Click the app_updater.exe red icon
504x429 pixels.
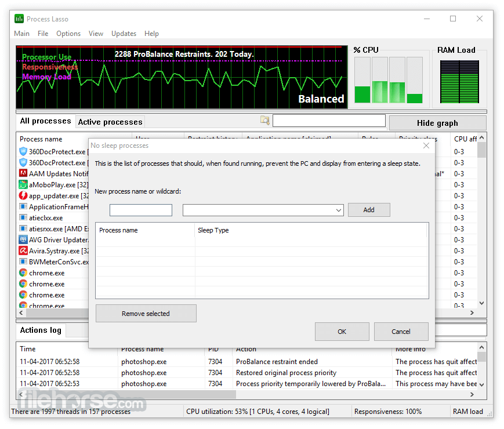tap(23, 195)
